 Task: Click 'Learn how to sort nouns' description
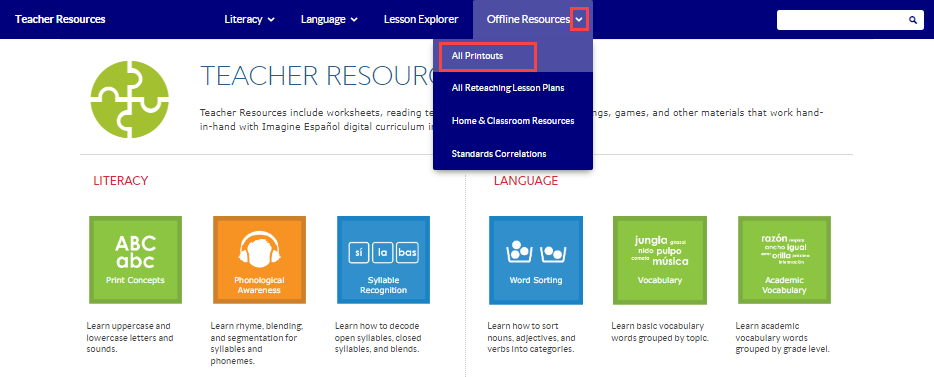tap(532, 338)
